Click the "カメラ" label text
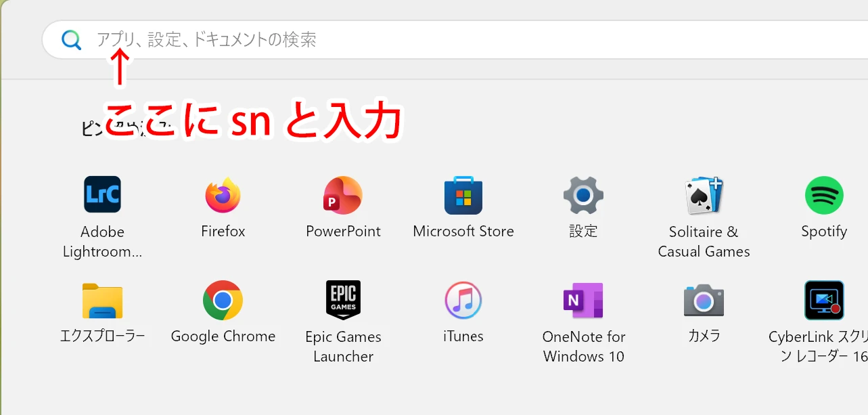The width and height of the screenshot is (868, 415). coord(704,336)
